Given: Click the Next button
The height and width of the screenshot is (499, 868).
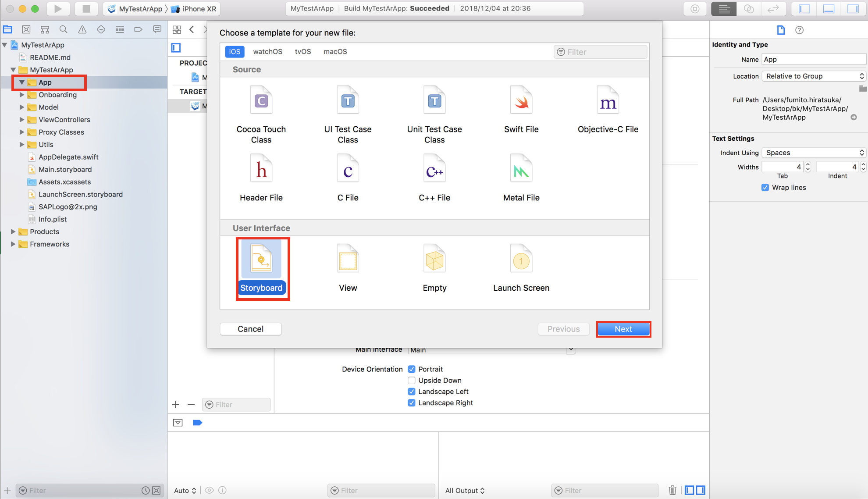Looking at the screenshot, I should (623, 329).
